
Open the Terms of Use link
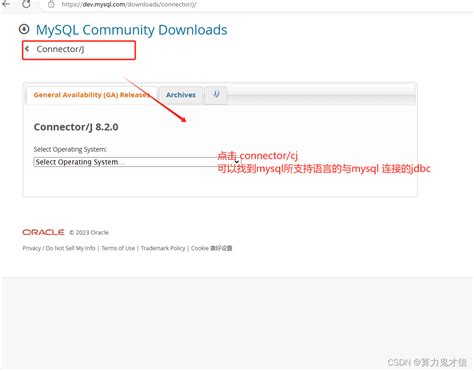[118, 248]
